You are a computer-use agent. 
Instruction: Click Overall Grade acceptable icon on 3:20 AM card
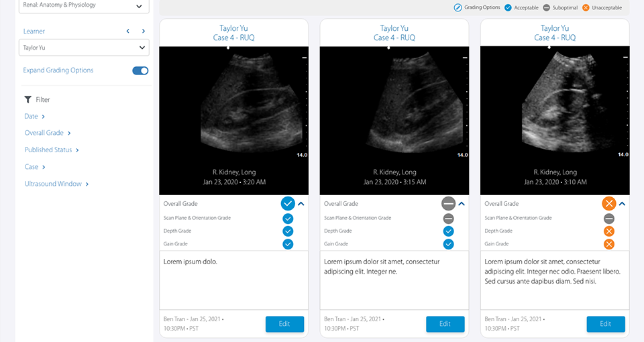coord(288,203)
